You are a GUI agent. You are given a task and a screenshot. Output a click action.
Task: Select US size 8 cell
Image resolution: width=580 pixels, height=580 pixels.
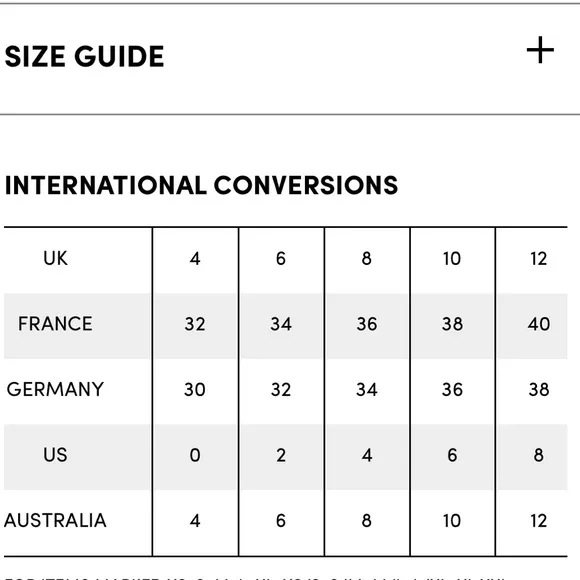[539, 455]
